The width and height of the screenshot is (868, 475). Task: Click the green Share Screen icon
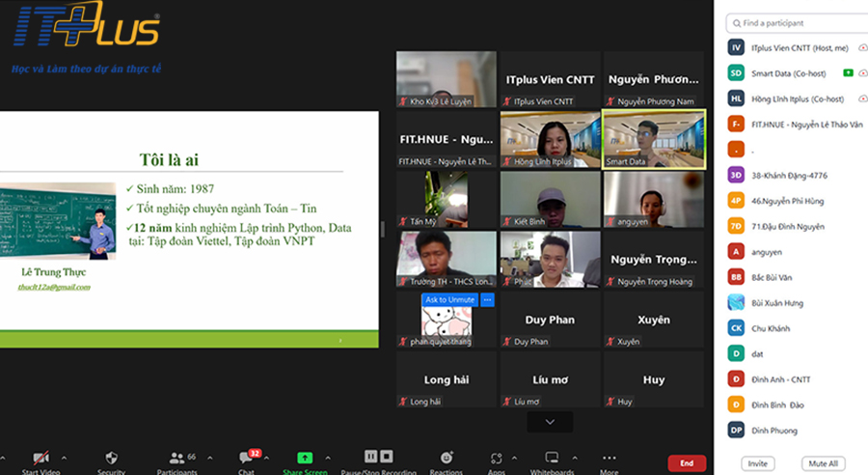pos(305,459)
